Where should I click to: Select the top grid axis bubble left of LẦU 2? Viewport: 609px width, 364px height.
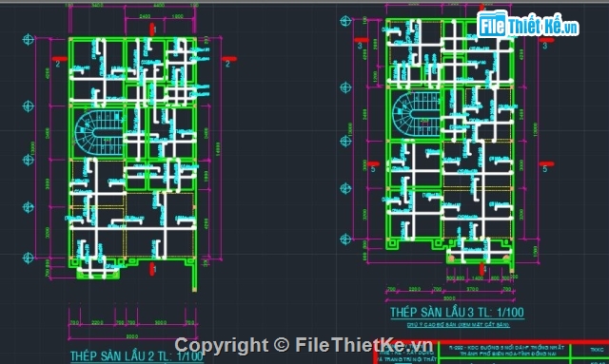tap(28, 39)
